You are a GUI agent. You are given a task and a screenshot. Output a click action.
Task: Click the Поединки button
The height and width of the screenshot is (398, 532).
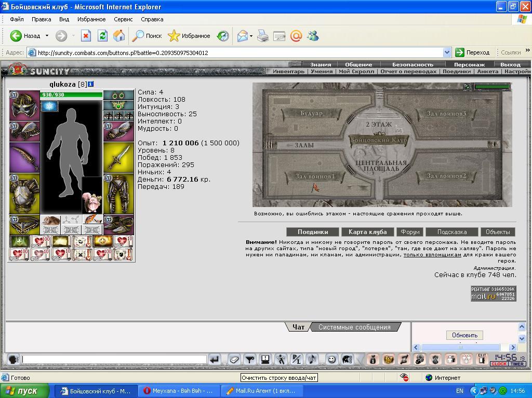pos(313,232)
